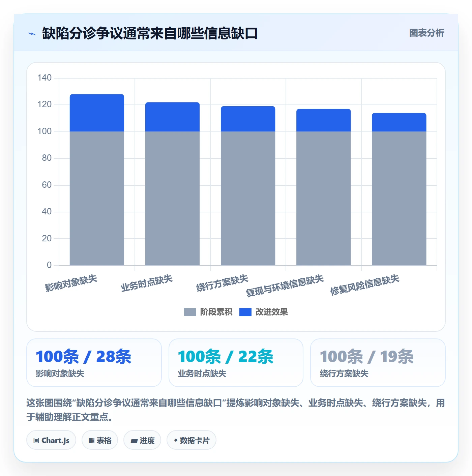Click 绕行方案缺失 caption under 19条 card
Image resolution: width=472 pixels, height=476 pixels.
[x=344, y=374]
